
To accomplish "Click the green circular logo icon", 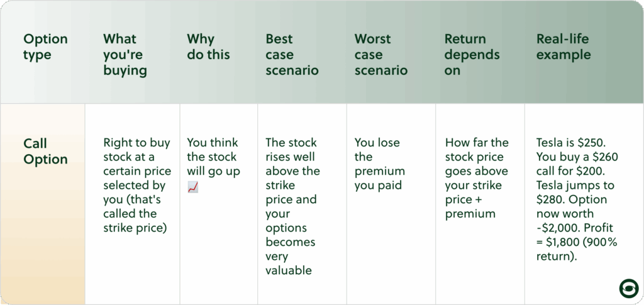I will (629, 288).
